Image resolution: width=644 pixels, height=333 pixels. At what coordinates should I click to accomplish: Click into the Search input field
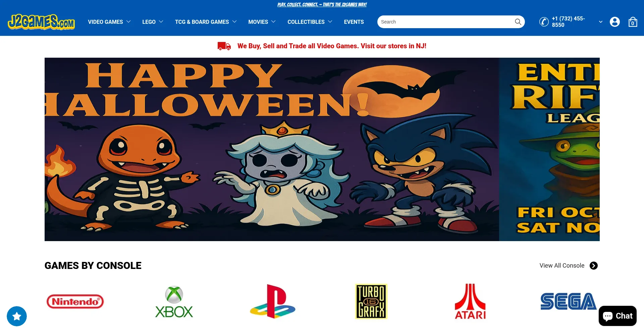[x=446, y=22]
